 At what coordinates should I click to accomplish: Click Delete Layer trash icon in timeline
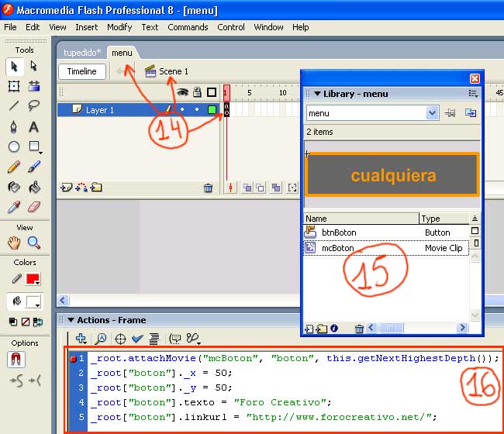[209, 188]
